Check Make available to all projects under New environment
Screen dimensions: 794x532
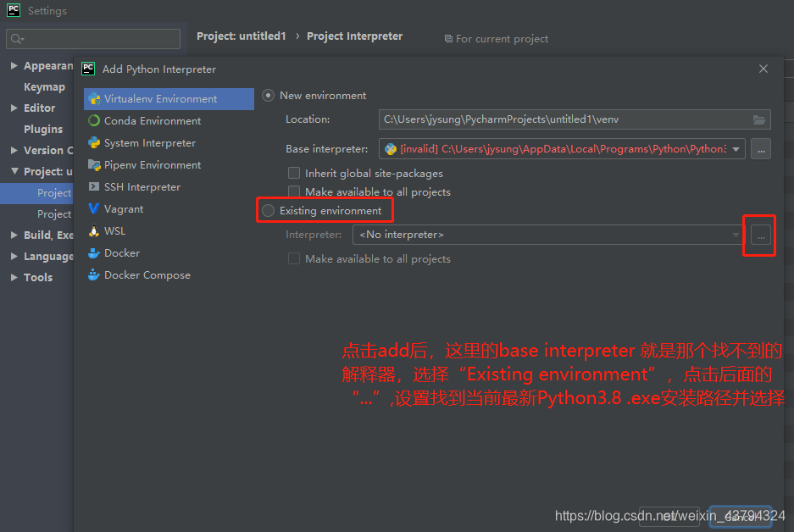coord(294,191)
